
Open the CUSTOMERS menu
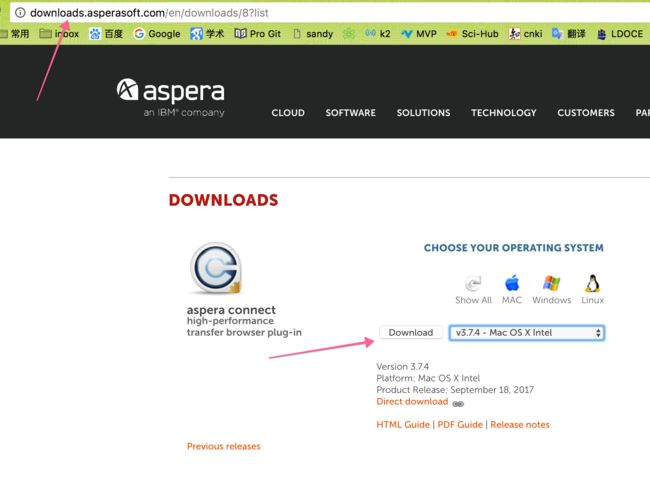(586, 113)
